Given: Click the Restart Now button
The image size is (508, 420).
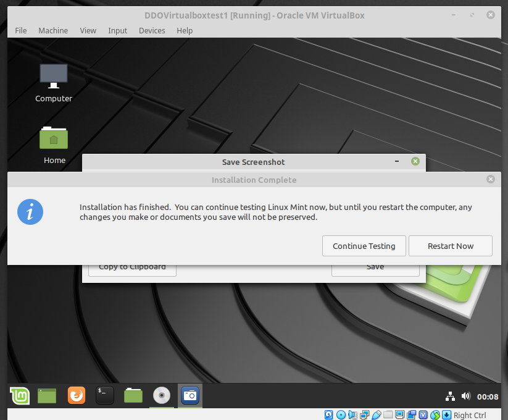Looking at the screenshot, I should click(x=451, y=246).
